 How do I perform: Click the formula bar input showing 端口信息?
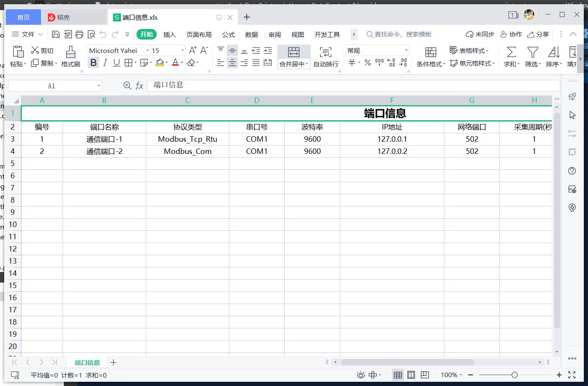point(353,85)
